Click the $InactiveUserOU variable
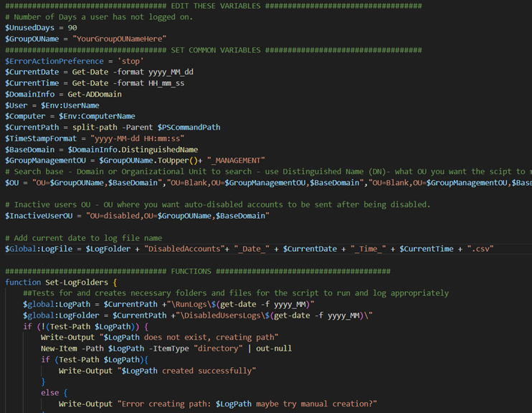 pos(39,216)
